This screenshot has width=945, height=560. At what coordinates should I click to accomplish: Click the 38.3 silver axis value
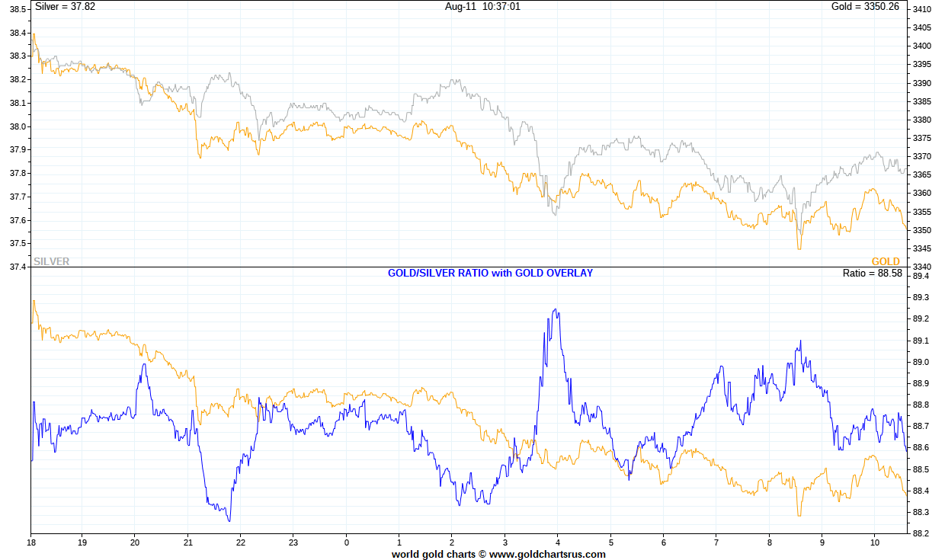(x=19, y=56)
